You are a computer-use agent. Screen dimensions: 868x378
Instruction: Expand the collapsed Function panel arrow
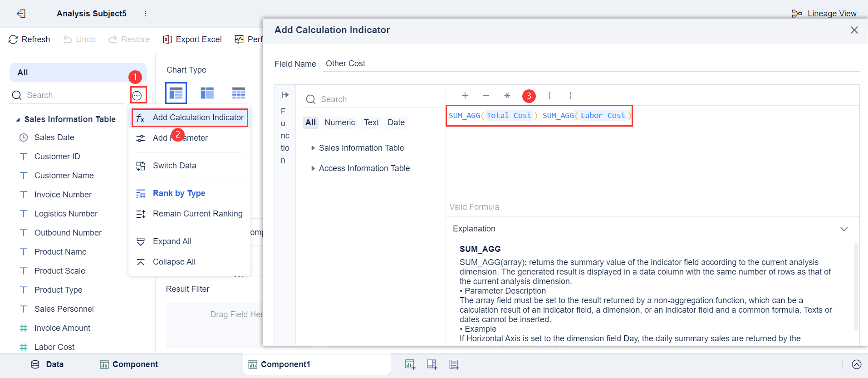285,95
